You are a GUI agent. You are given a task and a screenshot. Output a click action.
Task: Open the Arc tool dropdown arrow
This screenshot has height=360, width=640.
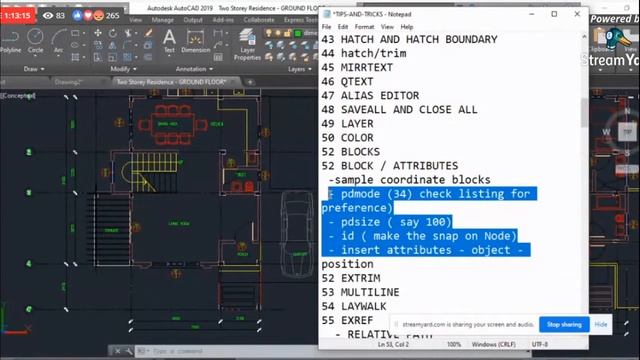(x=58, y=56)
